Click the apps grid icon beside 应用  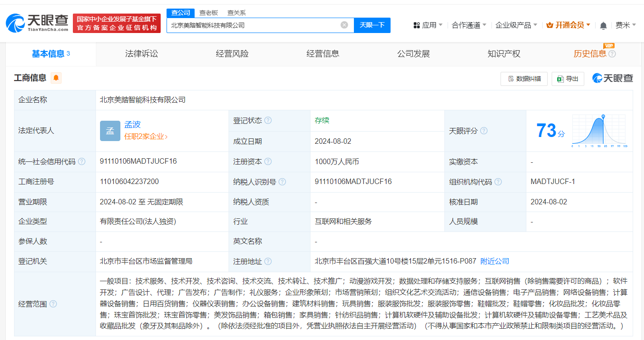[x=417, y=25]
